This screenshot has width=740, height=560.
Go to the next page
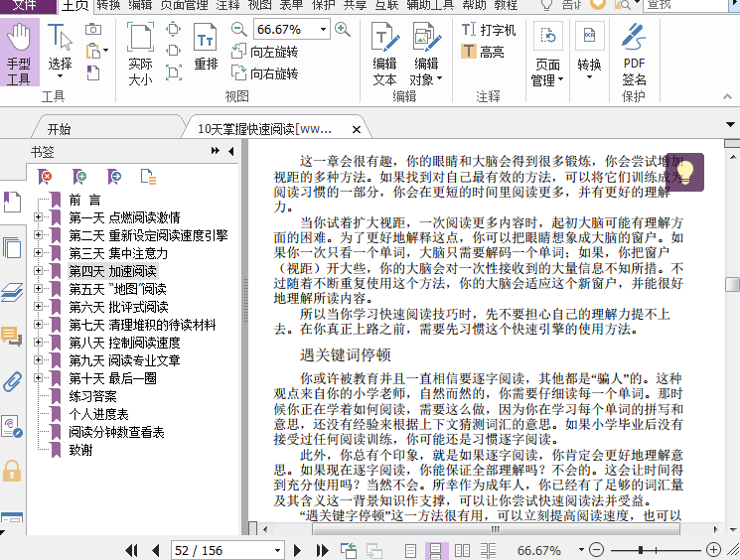click(x=297, y=550)
